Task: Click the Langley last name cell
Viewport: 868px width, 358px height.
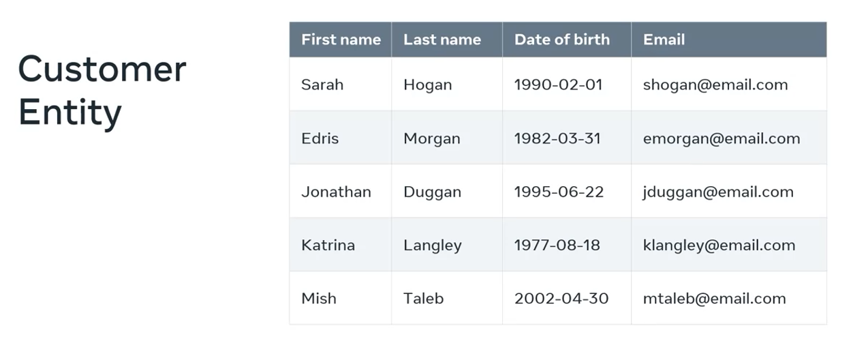Action: click(x=432, y=245)
